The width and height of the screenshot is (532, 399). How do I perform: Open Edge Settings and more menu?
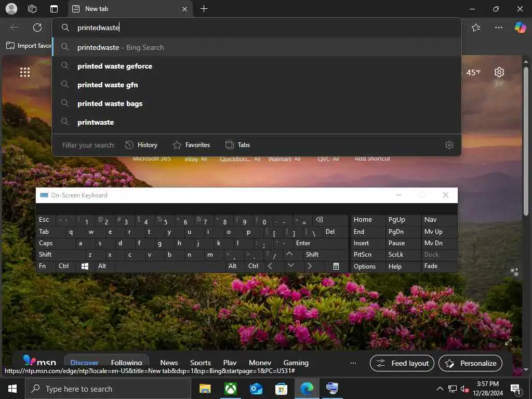[x=498, y=28]
